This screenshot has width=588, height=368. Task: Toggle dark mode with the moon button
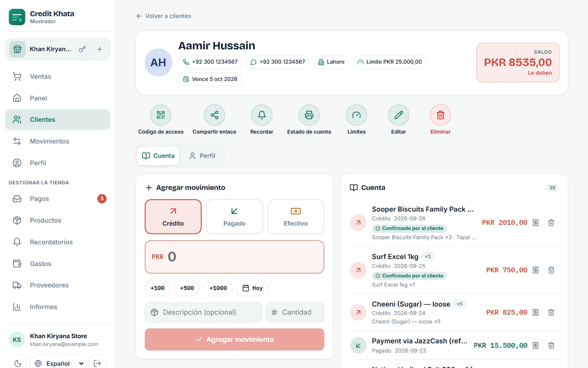18,363
